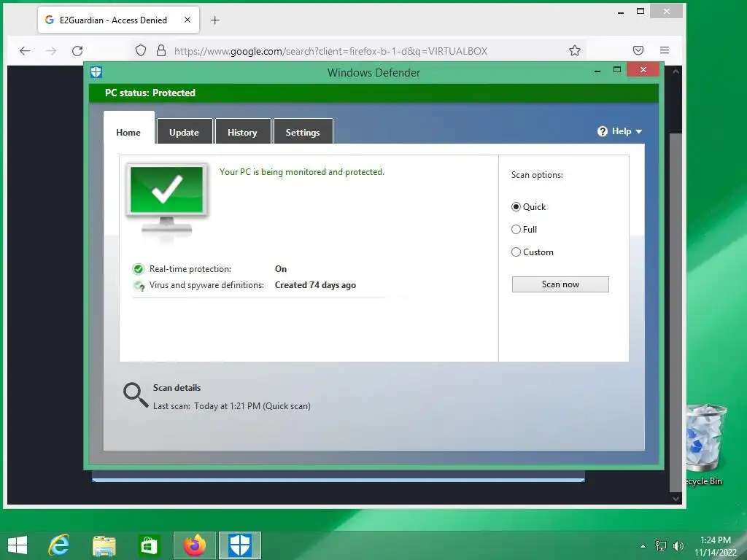
Task: Select the E2Guardian - Access Denied tab
Action: tap(118, 20)
